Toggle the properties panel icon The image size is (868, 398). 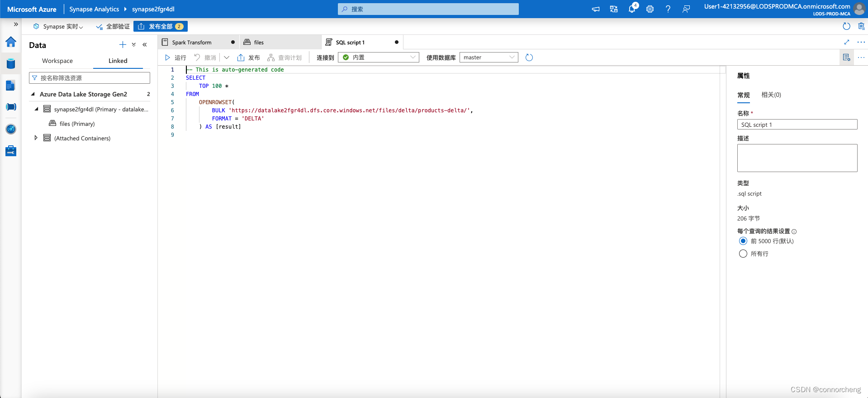847,58
